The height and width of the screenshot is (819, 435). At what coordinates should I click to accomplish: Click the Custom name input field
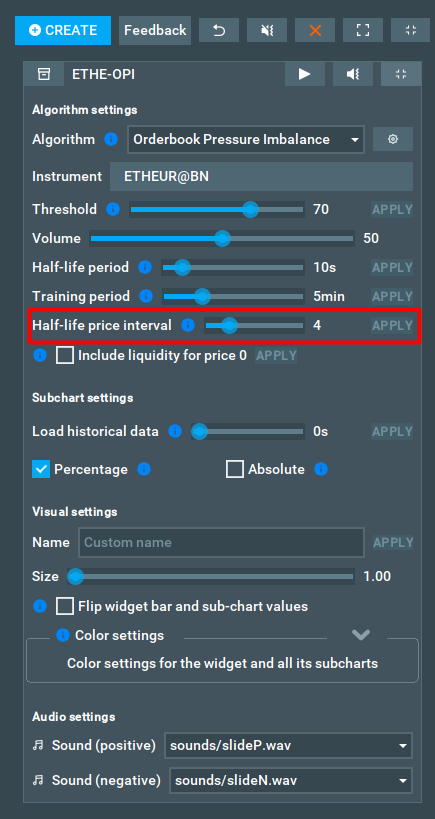click(221, 542)
